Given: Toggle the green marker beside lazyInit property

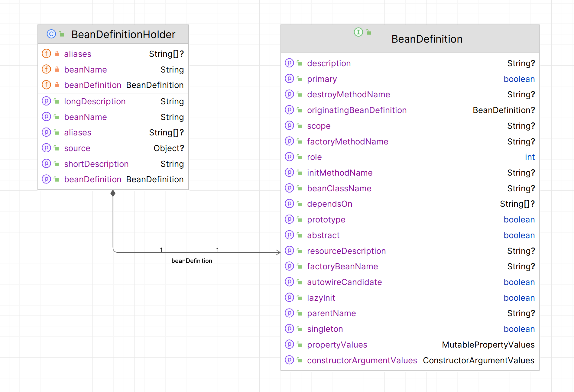Looking at the screenshot, I should pyautogui.click(x=299, y=297).
